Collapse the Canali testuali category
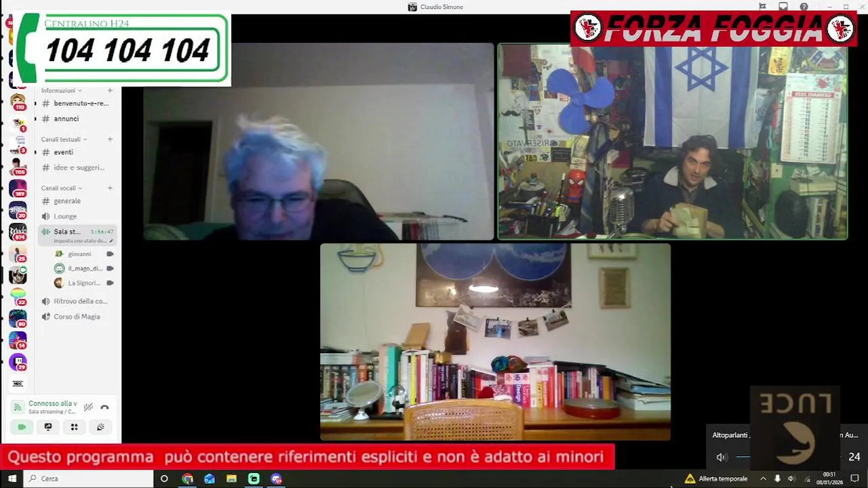Viewport: 868px width, 488px height. [x=64, y=139]
